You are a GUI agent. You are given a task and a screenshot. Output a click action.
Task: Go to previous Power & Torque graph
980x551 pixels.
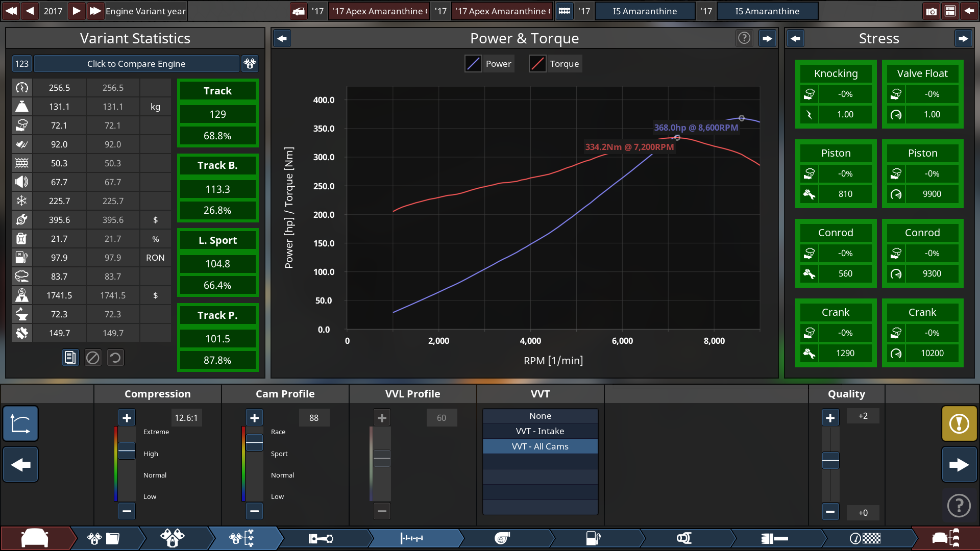282,38
